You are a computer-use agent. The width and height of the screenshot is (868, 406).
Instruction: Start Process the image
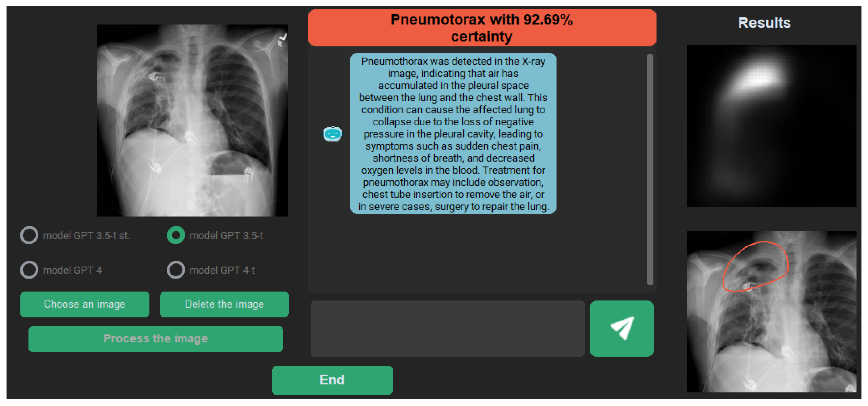coord(156,339)
